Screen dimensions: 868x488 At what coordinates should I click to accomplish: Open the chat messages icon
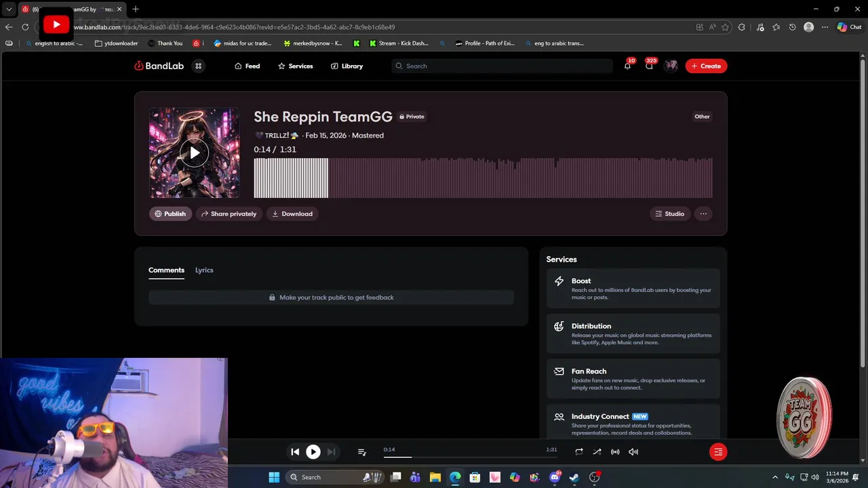pyautogui.click(x=649, y=66)
